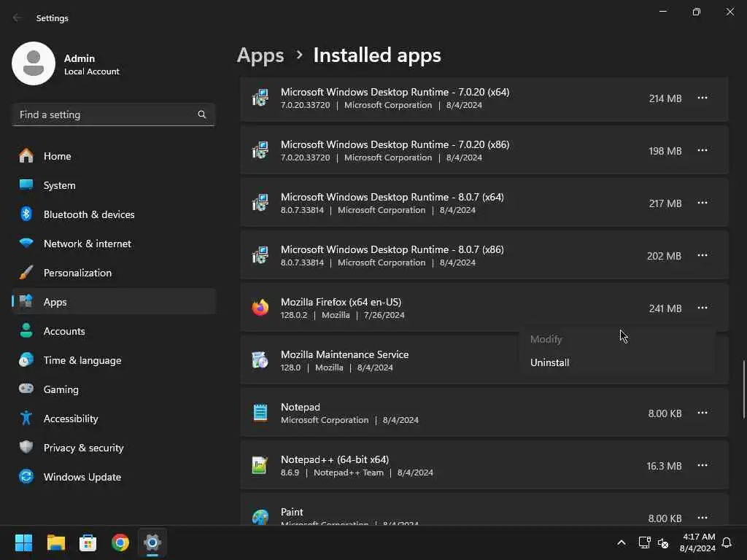Open Microsoft Store from the taskbar

point(88,542)
